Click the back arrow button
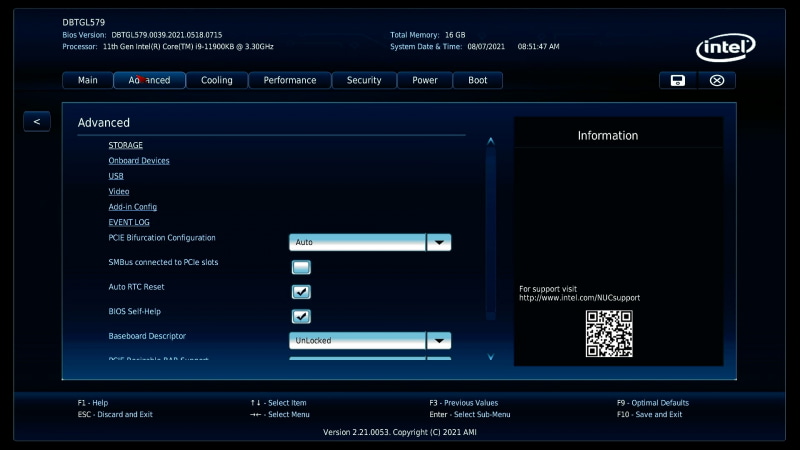 coord(37,121)
